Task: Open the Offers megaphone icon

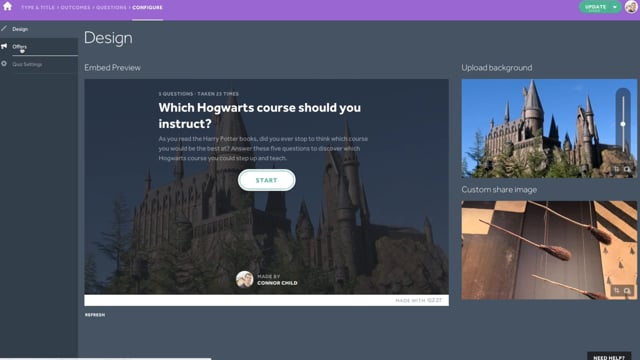Action: coord(4,47)
